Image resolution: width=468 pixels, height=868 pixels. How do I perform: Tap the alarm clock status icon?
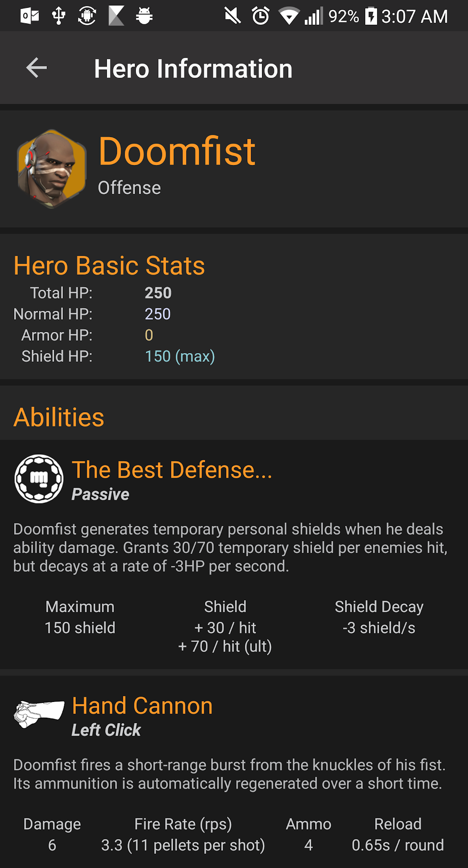(261, 17)
